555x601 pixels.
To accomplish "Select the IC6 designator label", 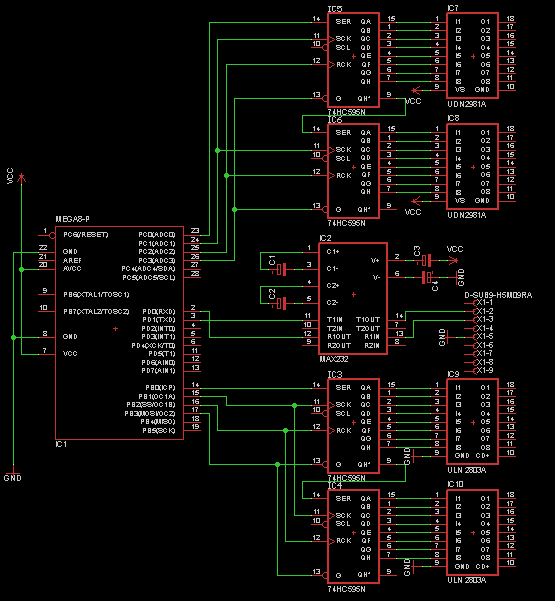I will point(335,120).
